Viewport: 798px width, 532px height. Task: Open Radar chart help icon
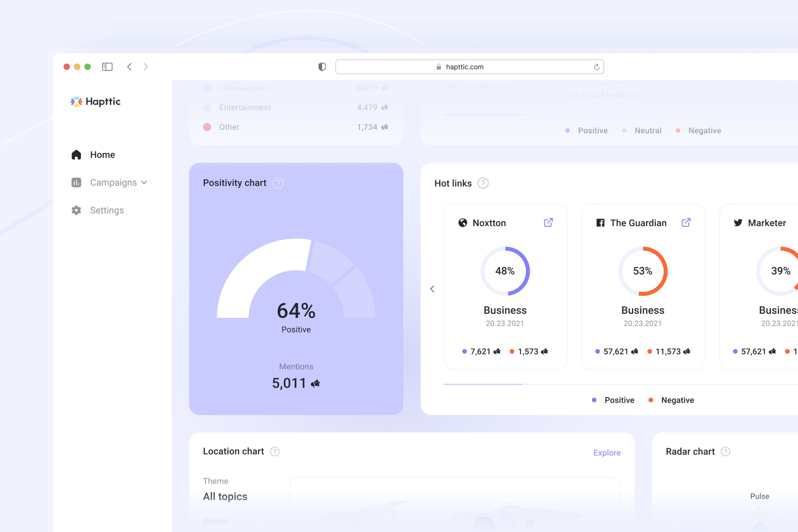pos(725,452)
